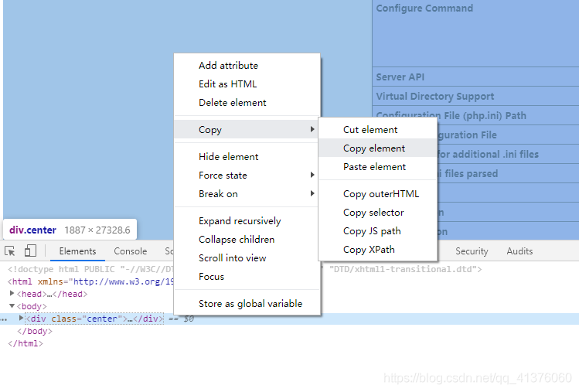Screen dimensions: 579x392
Task: Choose Copy selector
Action: (x=377, y=213)
